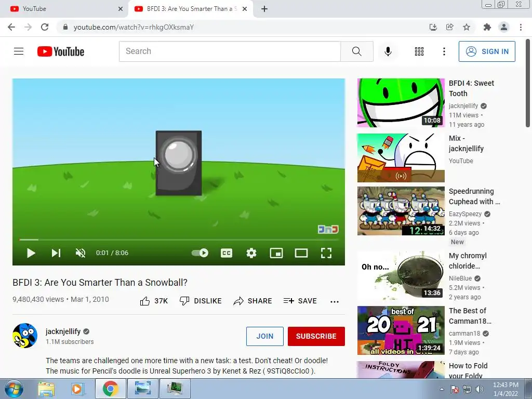
Task: Open the YouTube apps grid icon
Action: (419, 51)
